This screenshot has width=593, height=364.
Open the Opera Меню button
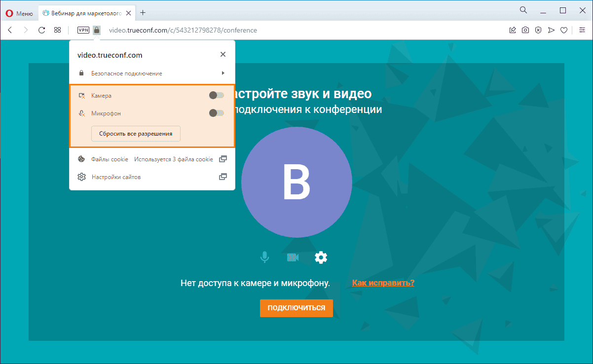[19, 13]
